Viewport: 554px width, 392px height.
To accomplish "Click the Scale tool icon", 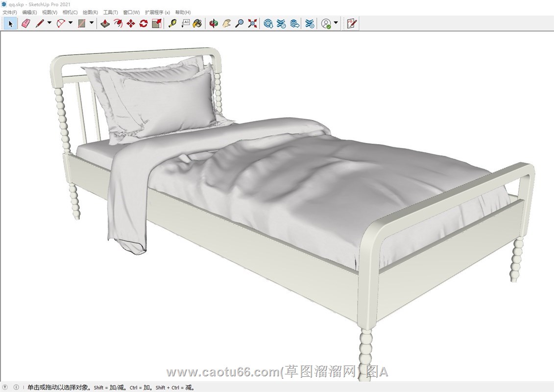I will (157, 23).
